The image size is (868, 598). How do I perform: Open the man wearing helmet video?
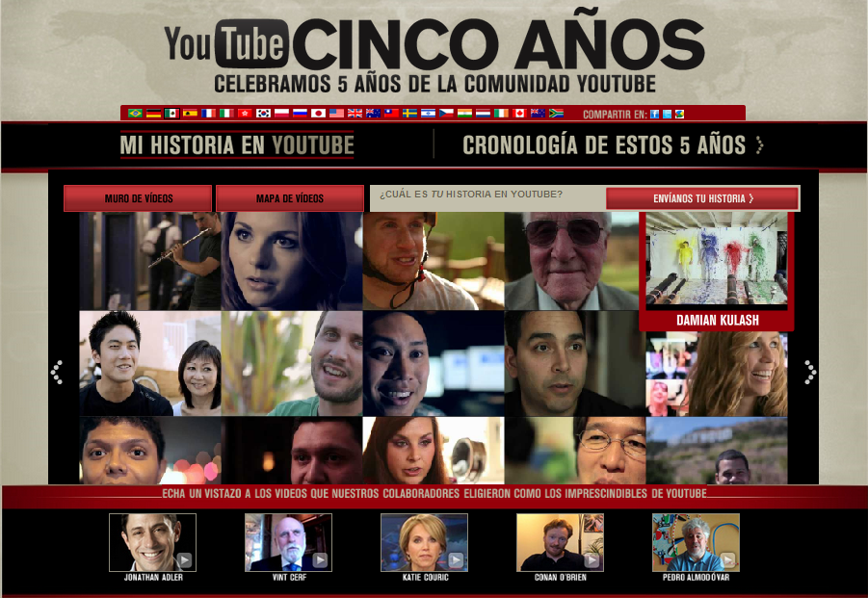(x=434, y=261)
